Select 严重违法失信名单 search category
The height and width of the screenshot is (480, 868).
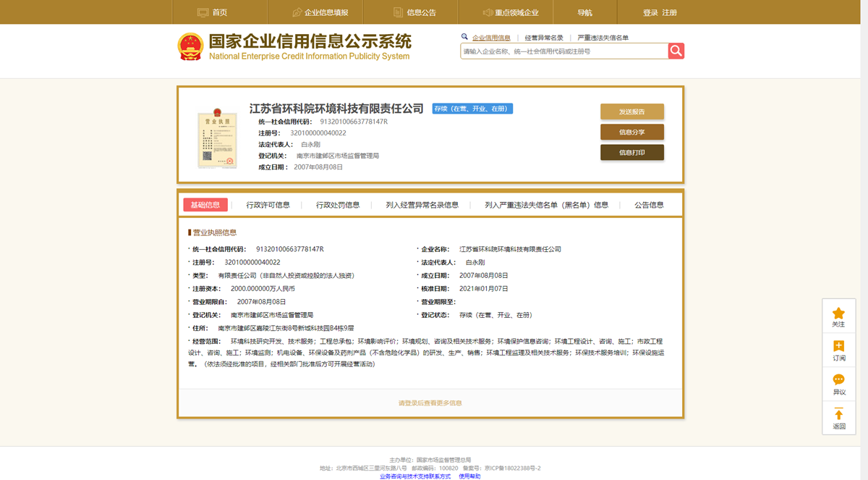(603, 38)
